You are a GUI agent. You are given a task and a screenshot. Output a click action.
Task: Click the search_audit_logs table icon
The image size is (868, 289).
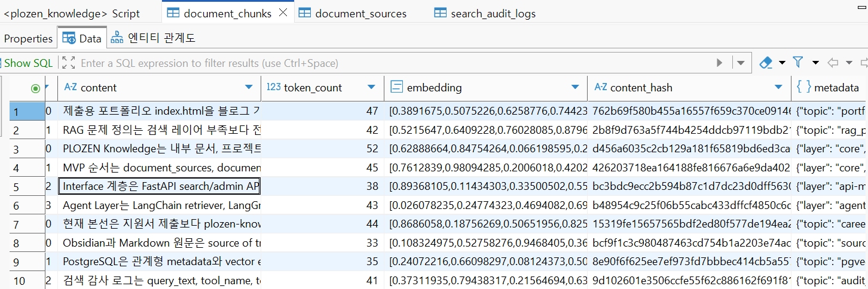coord(440,13)
